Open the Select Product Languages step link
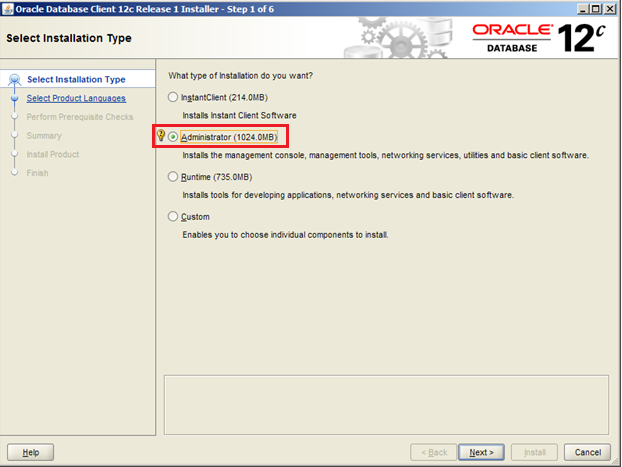Image resolution: width=622 pixels, height=467 pixels. click(76, 98)
